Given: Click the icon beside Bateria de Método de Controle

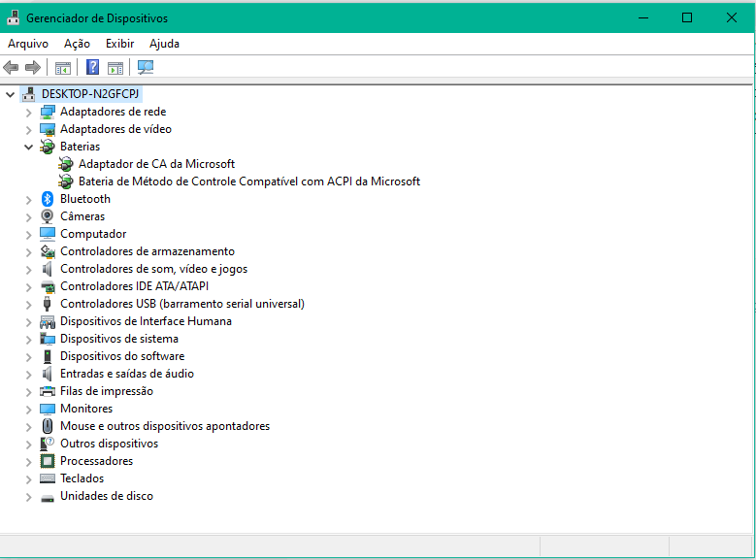Looking at the screenshot, I should point(66,181).
